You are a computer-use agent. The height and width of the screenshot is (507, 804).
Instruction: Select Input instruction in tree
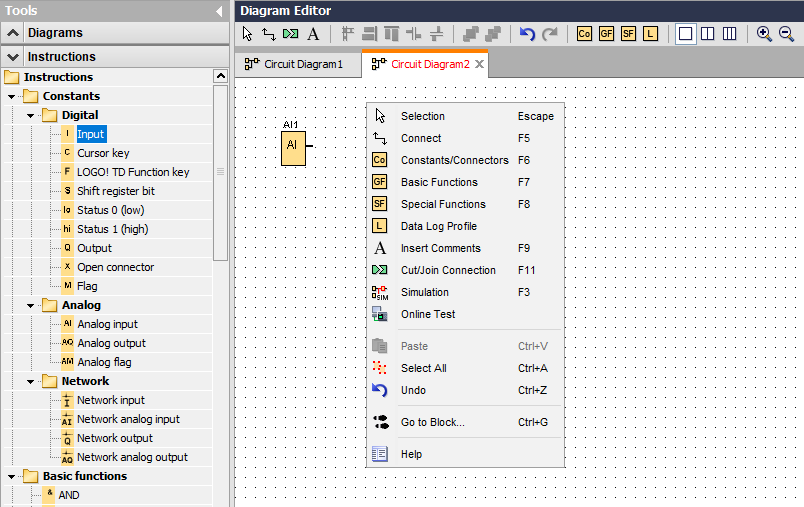[x=91, y=134]
